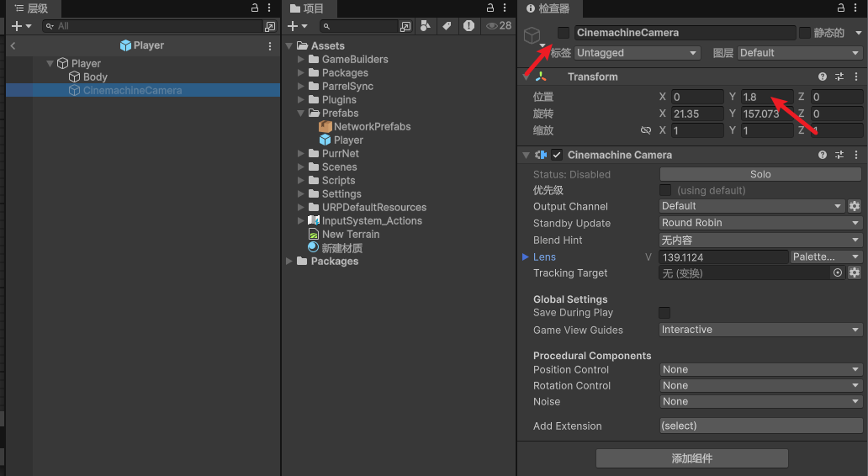Image resolution: width=868 pixels, height=476 pixels.
Task: Click the rotation X field showing 21.35
Action: pyautogui.click(x=697, y=114)
